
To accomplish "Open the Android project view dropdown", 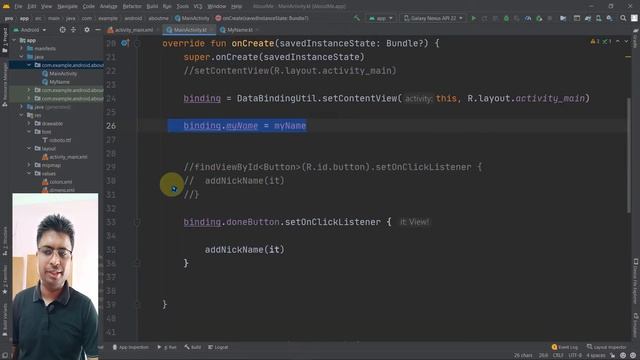I will tap(30, 30).
